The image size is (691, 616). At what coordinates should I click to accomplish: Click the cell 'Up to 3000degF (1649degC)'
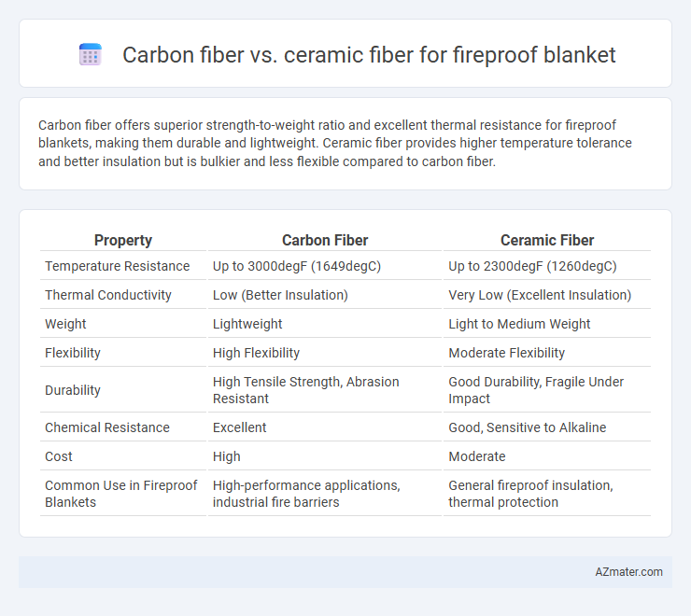coord(297,266)
